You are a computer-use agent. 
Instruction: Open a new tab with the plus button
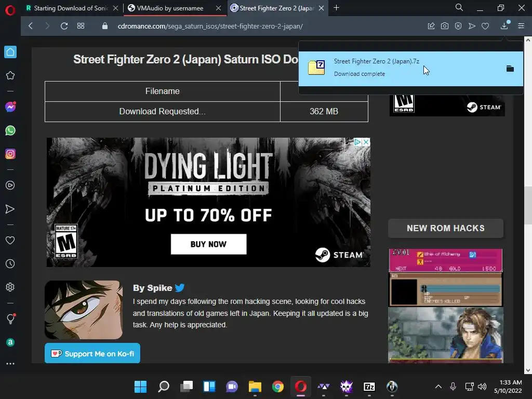point(336,8)
